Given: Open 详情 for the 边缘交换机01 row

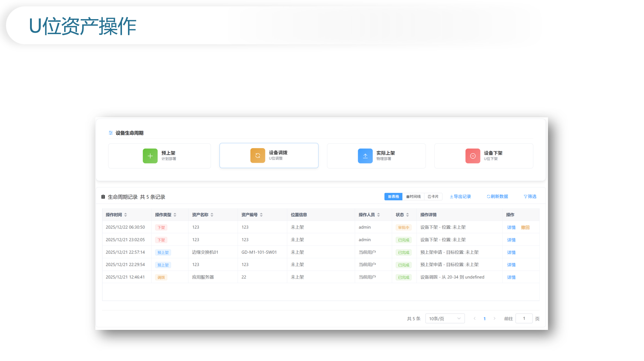Looking at the screenshot, I should point(511,253).
